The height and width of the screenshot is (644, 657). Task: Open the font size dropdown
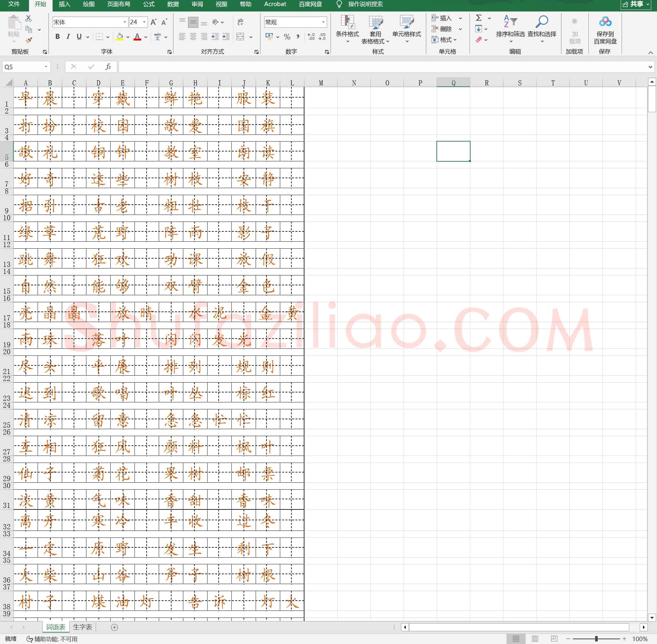coord(144,22)
